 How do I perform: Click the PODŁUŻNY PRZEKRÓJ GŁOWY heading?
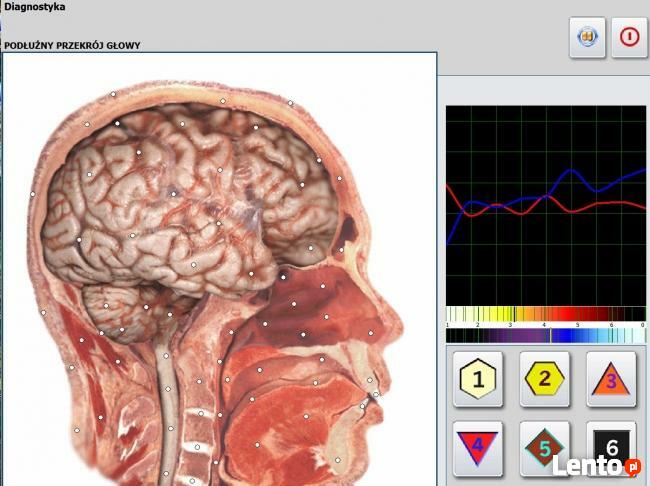(x=72, y=45)
